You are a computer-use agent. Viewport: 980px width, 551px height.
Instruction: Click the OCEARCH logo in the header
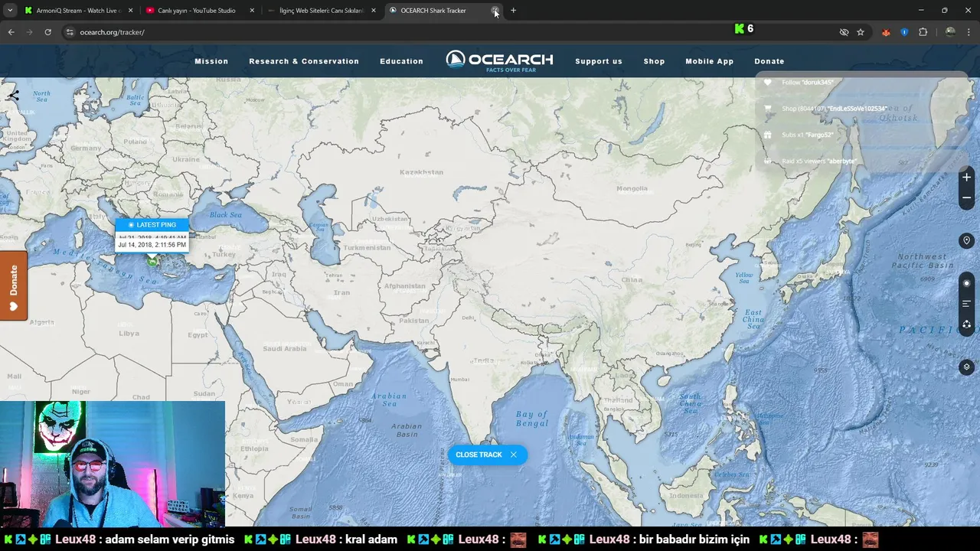[499, 61]
